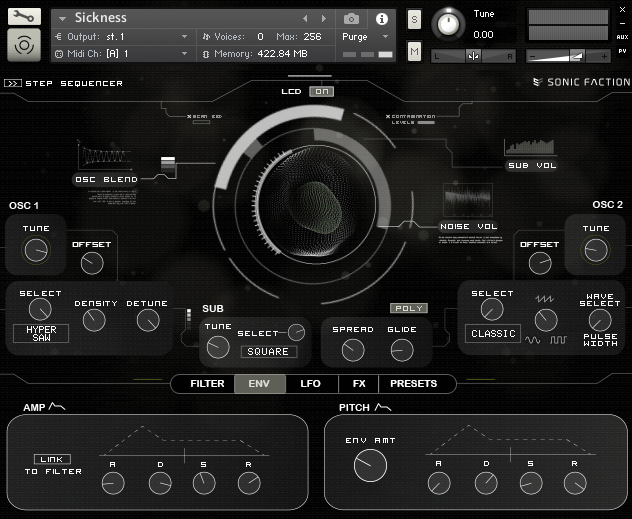Screen dimensions: 632x519
Task: Minimize the instrument header view
Action: point(622,23)
